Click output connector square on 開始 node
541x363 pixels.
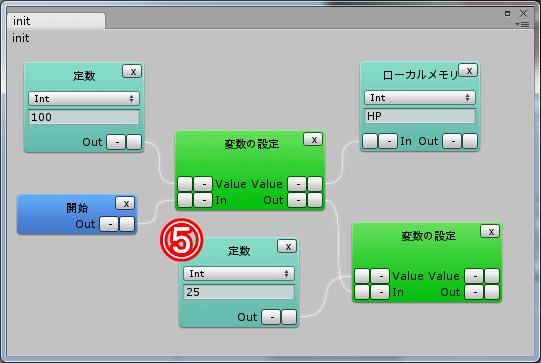click(x=127, y=224)
